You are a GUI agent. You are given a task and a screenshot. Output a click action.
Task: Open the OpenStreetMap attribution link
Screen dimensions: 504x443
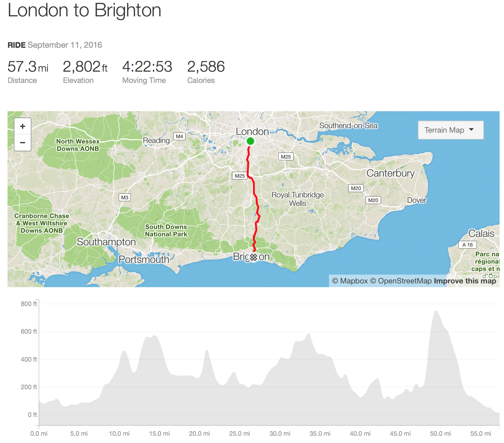(x=401, y=281)
